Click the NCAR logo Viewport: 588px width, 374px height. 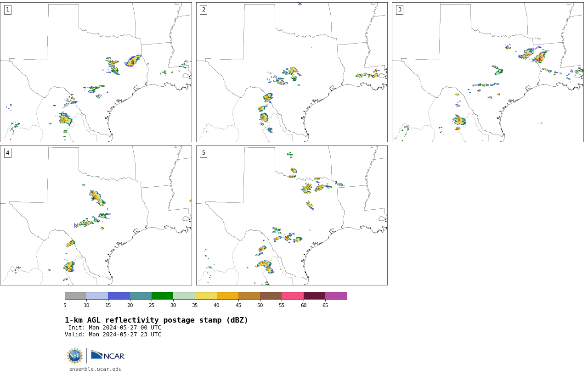pyautogui.click(x=107, y=356)
